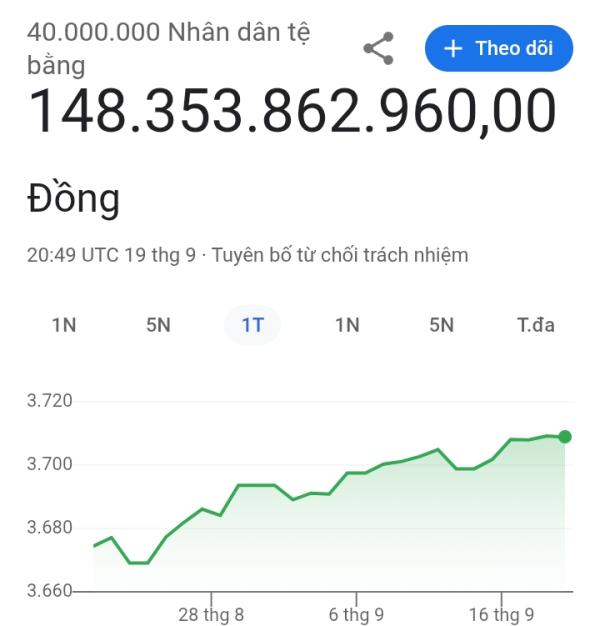Switch to the 5N tab left of 1T

pos(158,324)
